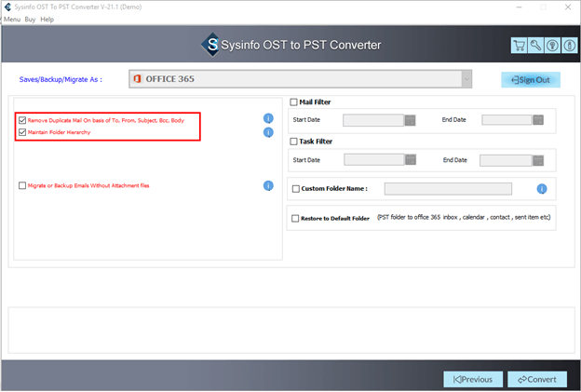Show info for Remove Duplicate Mail option

click(268, 118)
